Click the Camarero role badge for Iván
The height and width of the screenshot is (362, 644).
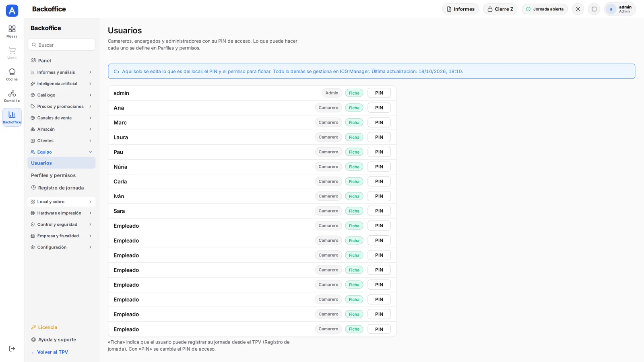(328, 196)
